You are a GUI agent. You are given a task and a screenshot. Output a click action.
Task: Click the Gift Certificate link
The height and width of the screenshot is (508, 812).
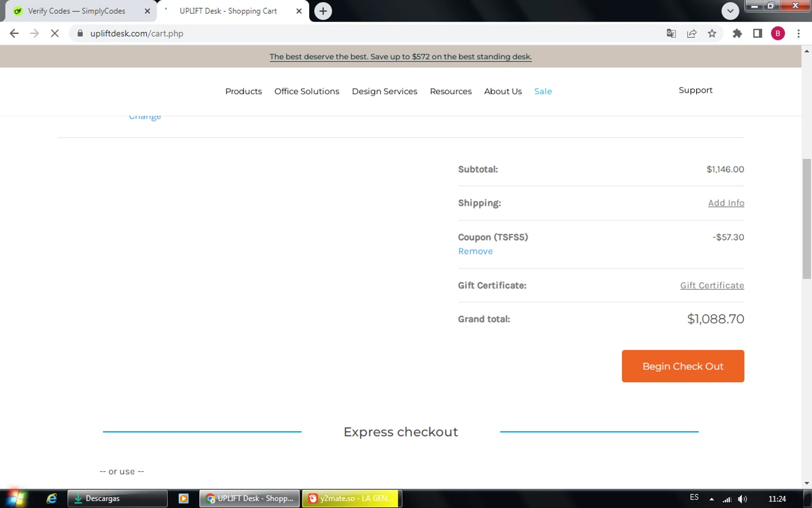click(x=712, y=285)
